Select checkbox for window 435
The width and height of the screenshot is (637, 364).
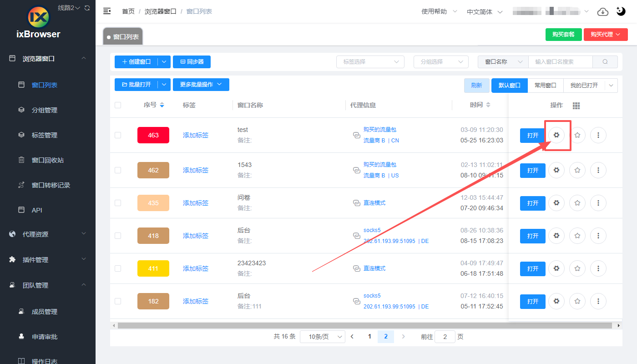pos(118,203)
